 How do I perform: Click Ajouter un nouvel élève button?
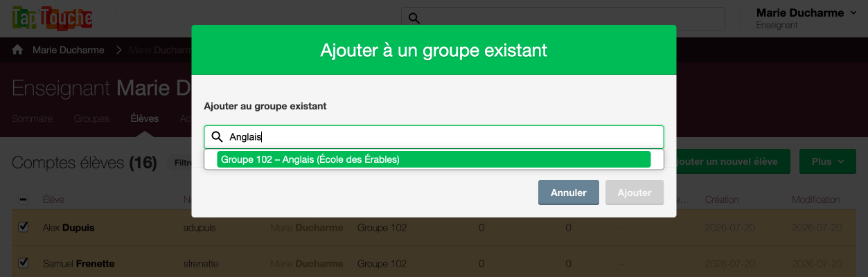pyautogui.click(x=734, y=161)
